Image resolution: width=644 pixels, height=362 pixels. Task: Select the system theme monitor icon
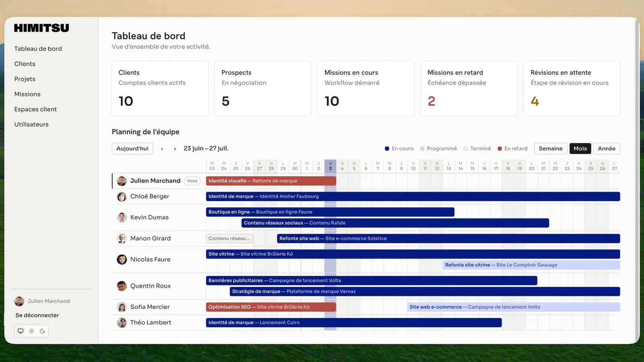21,331
